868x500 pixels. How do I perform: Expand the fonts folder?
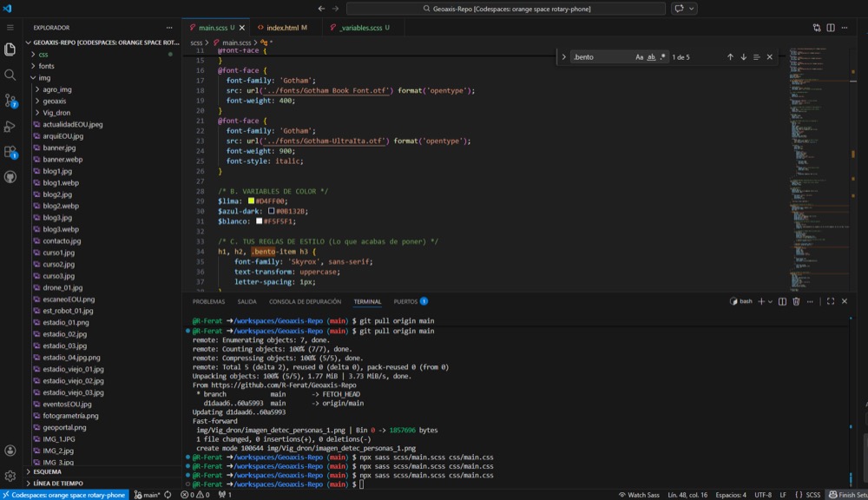click(x=47, y=66)
